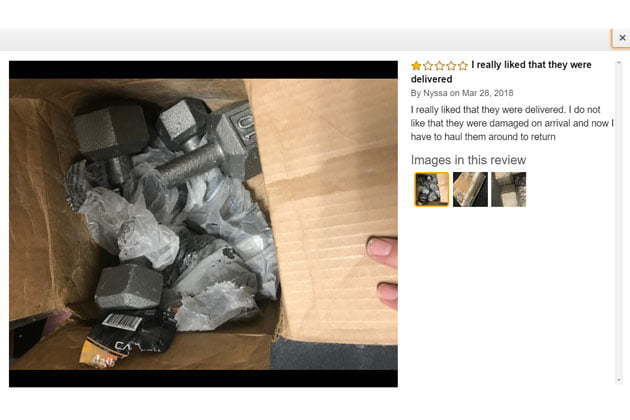
Task: Select the first dumbbell box thumbnail
Action: (432, 189)
